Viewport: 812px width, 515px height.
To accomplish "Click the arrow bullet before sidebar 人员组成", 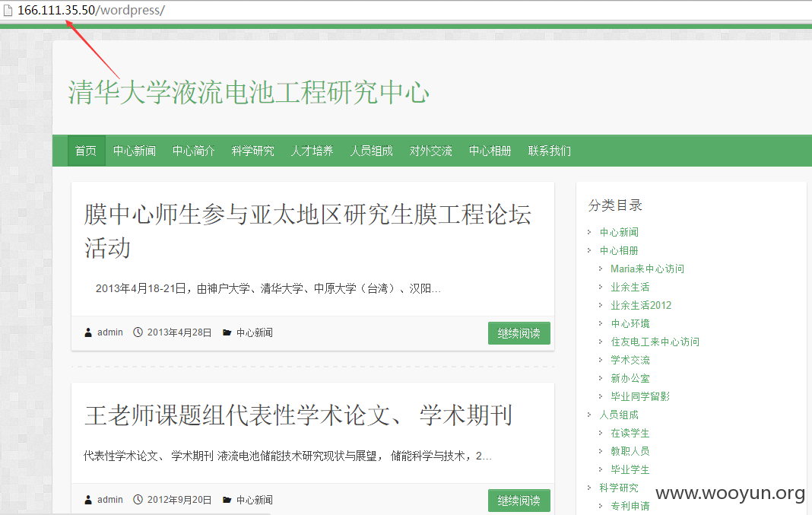I will click(x=589, y=415).
